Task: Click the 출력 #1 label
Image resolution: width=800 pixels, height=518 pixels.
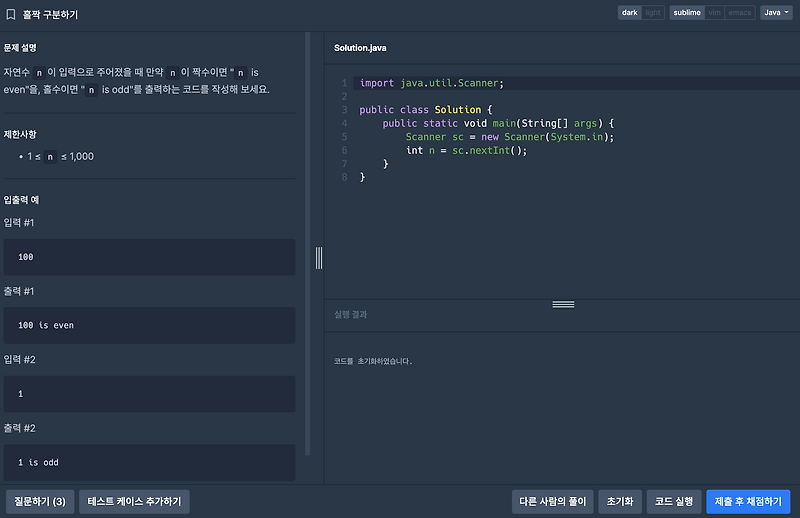Action: pyautogui.click(x=19, y=291)
